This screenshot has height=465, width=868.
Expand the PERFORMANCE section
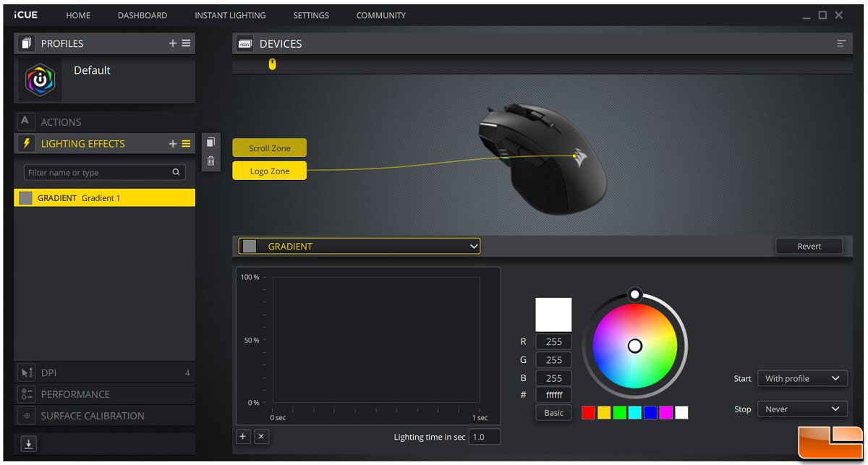pos(105,394)
